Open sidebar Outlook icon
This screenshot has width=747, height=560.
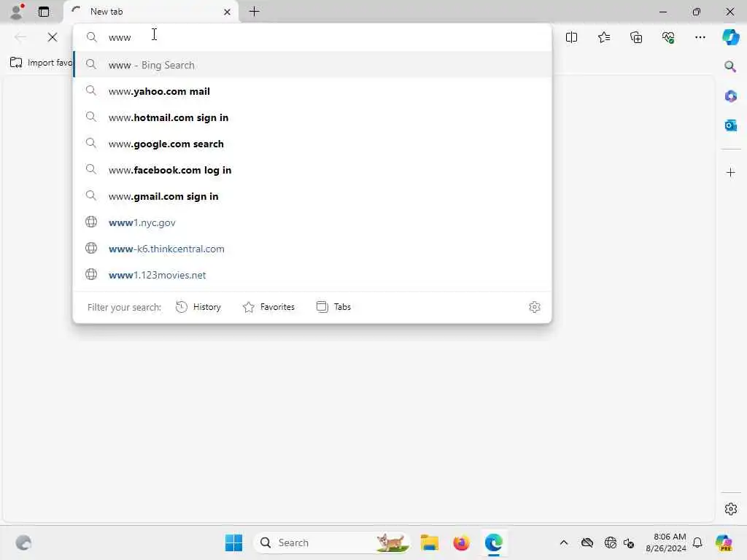click(x=731, y=125)
